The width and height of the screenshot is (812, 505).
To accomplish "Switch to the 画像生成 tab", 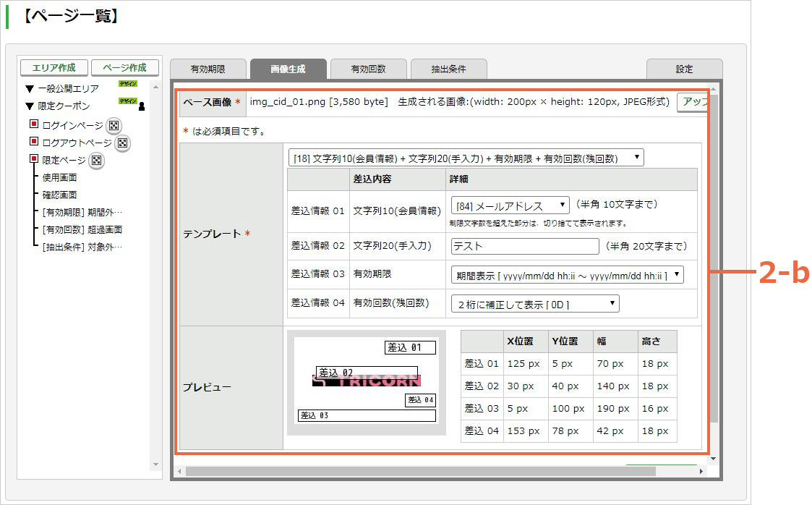I will click(288, 69).
